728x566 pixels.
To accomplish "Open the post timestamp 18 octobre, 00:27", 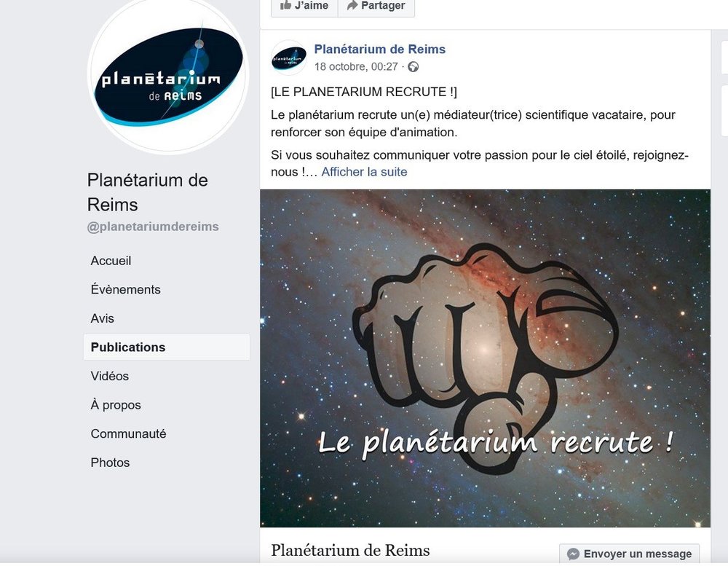I will click(x=356, y=67).
